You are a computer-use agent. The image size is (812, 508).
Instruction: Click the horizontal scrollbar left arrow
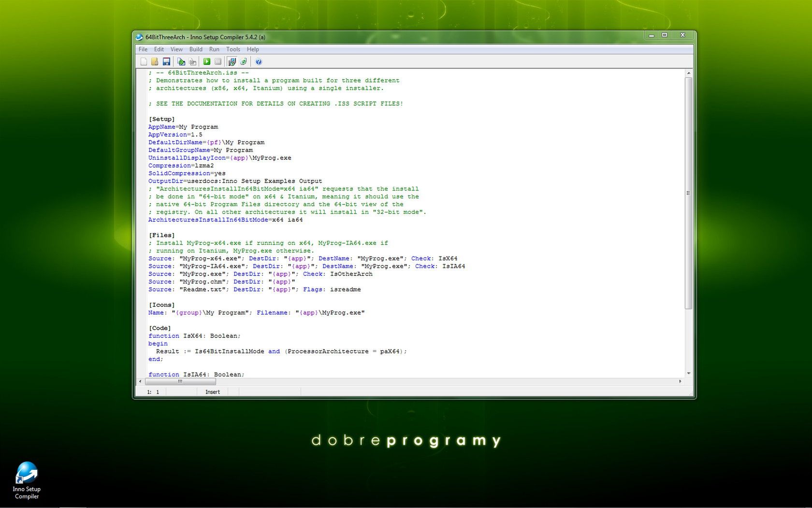[x=140, y=381]
